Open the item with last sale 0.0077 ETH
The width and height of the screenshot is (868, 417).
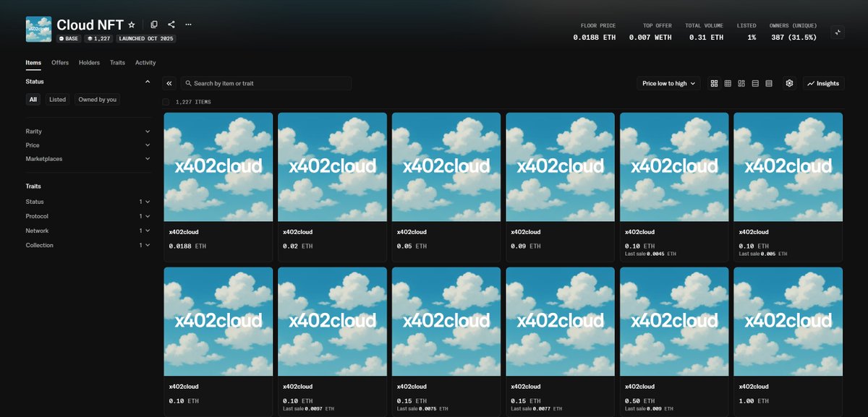[x=561, y=342]
